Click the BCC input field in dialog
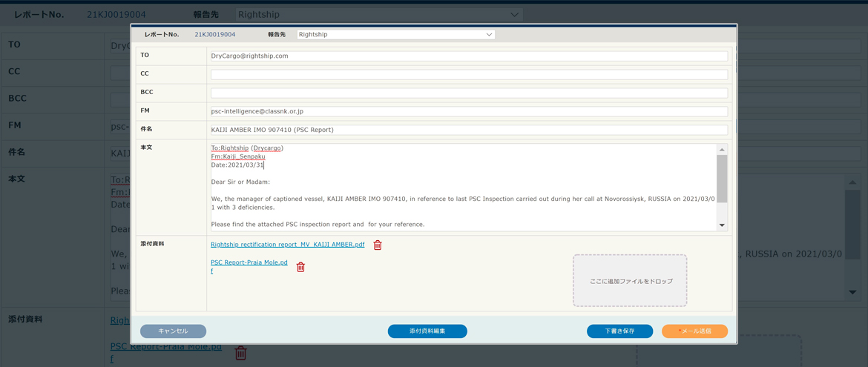The width and height of the screenshot is (868, 367). click(x=469, y=93)
